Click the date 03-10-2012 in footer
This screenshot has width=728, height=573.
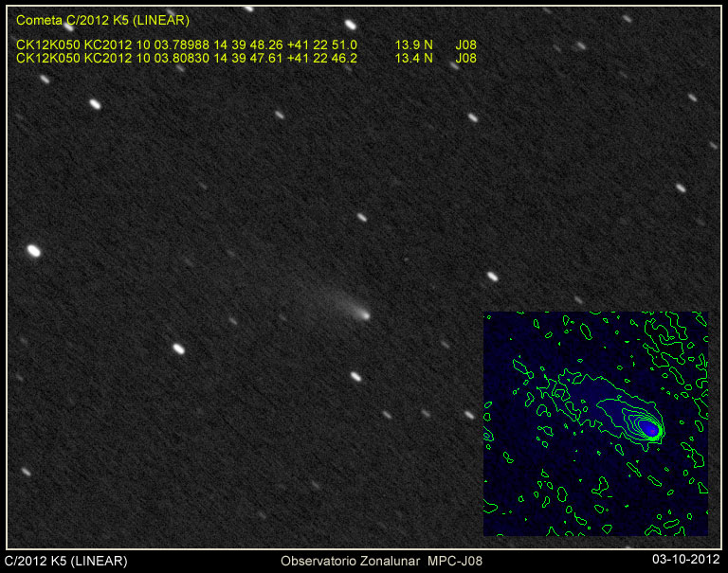pyautogui.click(x=687, y=561)
